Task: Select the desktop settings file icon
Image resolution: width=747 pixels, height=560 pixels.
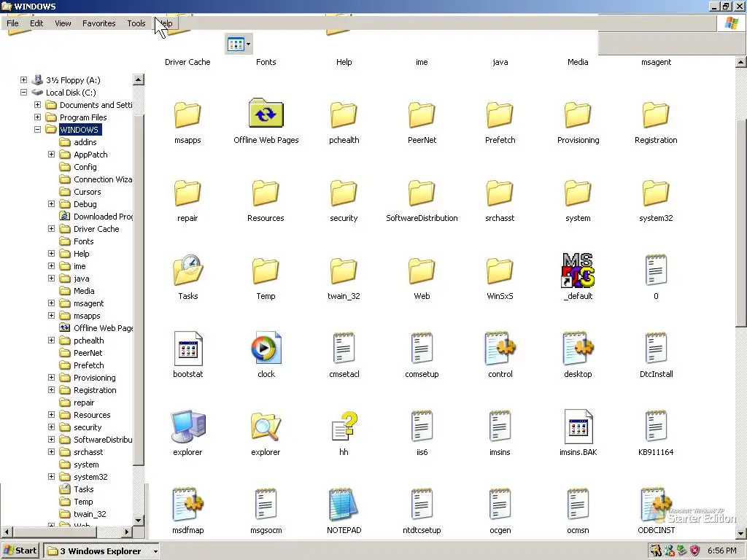Action: click(578, 348)
